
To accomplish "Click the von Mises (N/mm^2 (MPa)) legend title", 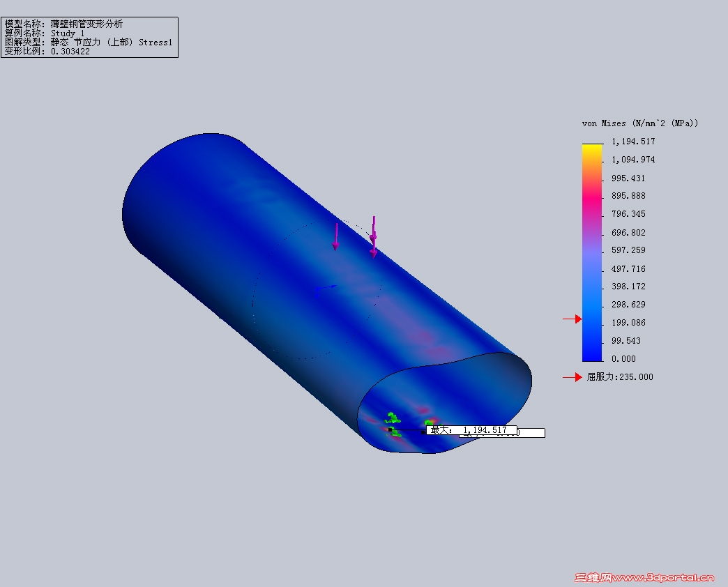I will (639, 123).
